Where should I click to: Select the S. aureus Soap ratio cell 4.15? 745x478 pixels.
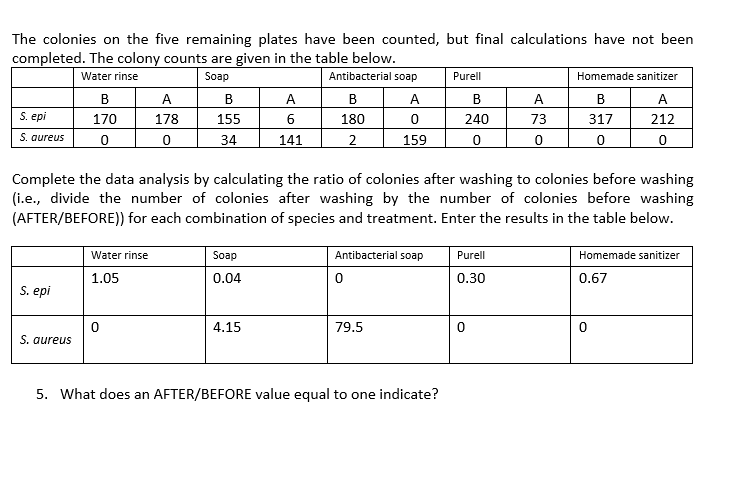coord(266,340)
